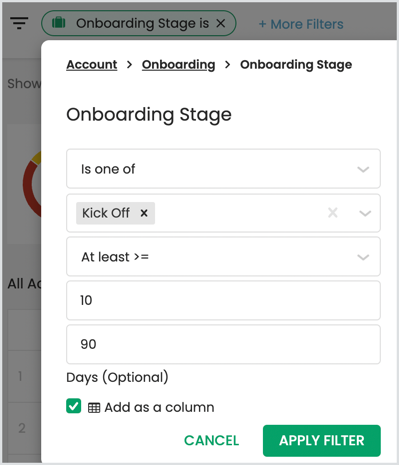Toggle the Add as a column checkbox
399x465 pixels.
tap(74, 406)
